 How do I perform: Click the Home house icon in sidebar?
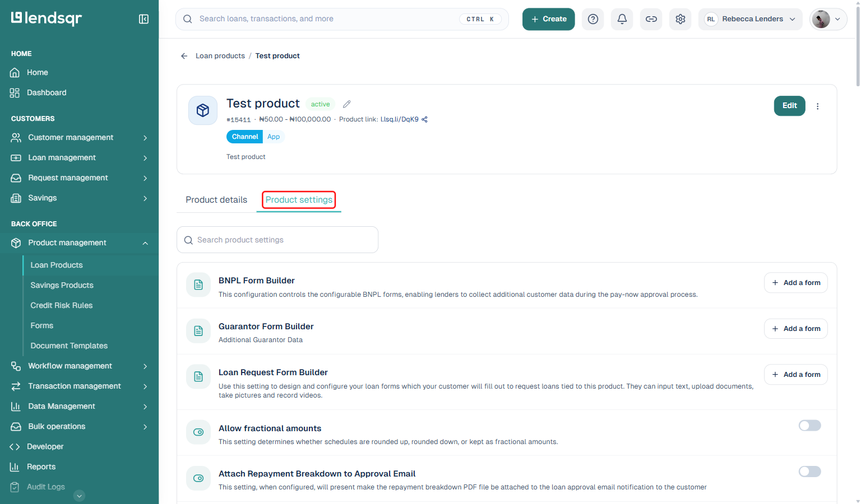coord(15,73)
